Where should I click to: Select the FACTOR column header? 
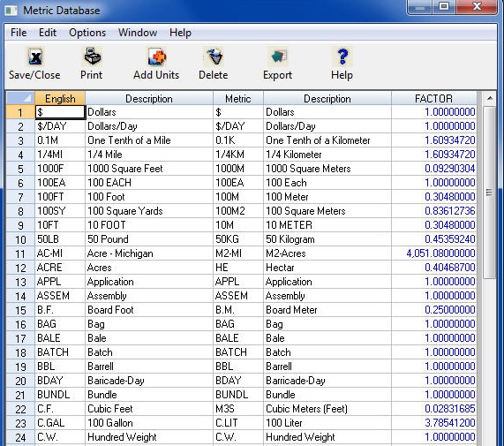[x=434, y=98]
